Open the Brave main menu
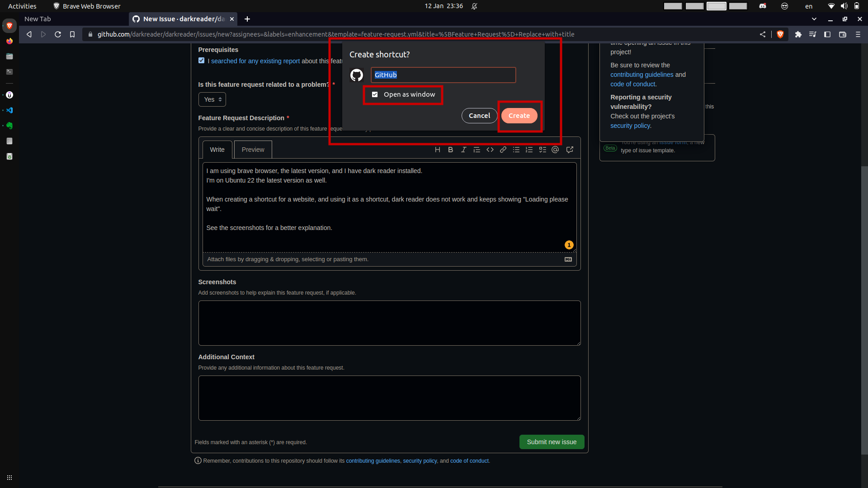This screenshot has width=868, height=488. point(858,34)
